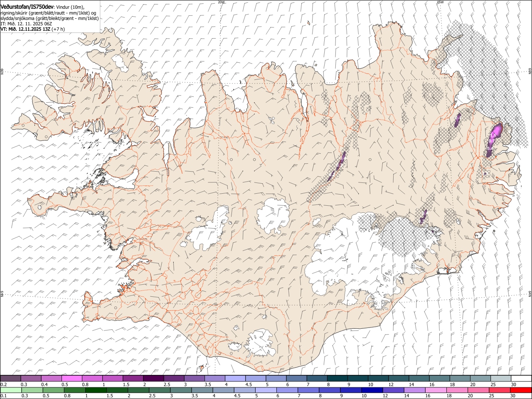This screenshot has width=532, height=399.
Task: Pick the dark green 1 swatch in the lower legend row
Action: (x=96, y=390)
